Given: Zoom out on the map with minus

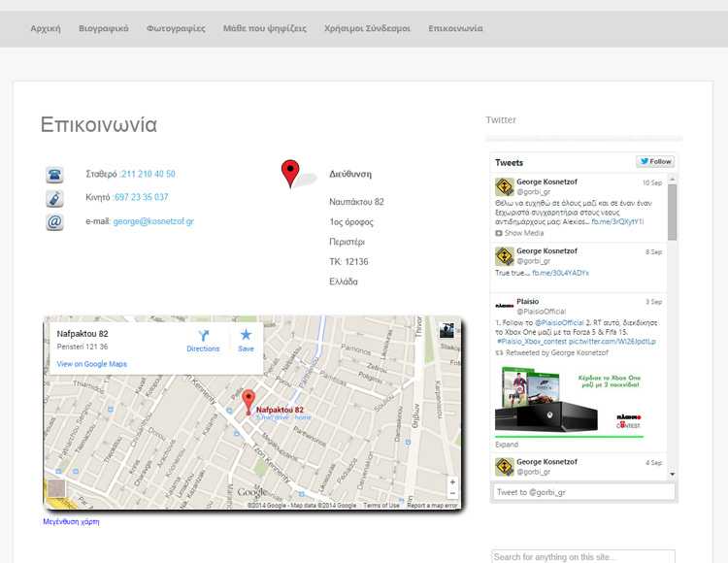Looking at the screenshot, I should click(x=451, y=494).
